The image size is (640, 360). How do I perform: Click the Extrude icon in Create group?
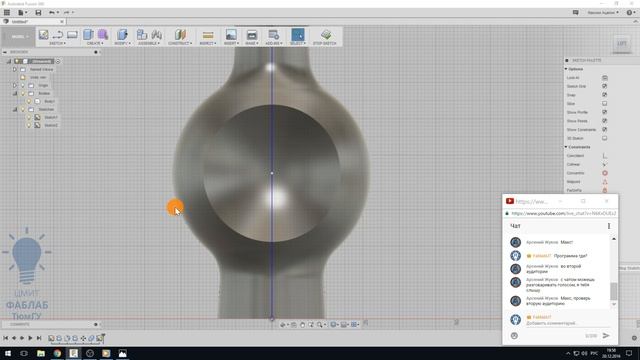[x=88, y=35]
